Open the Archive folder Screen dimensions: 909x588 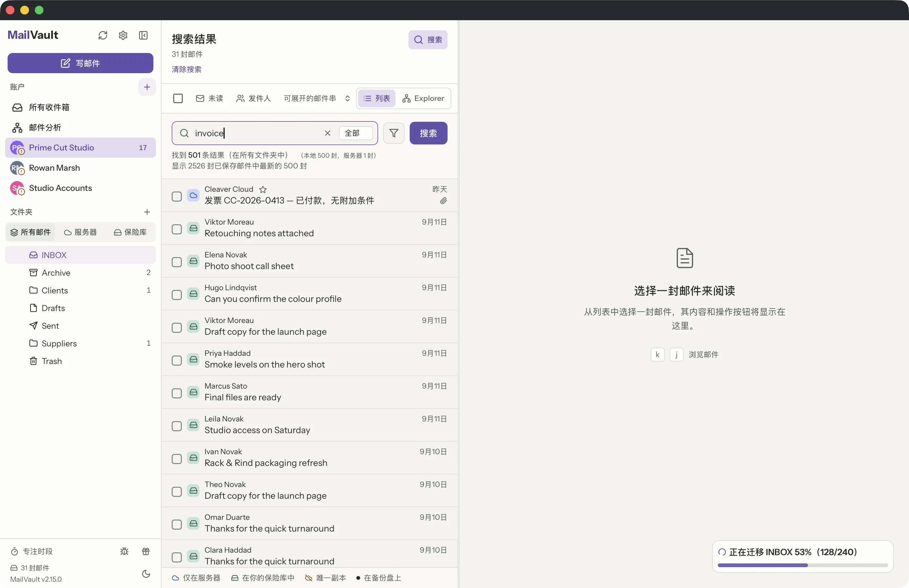(x=80, y=273)
